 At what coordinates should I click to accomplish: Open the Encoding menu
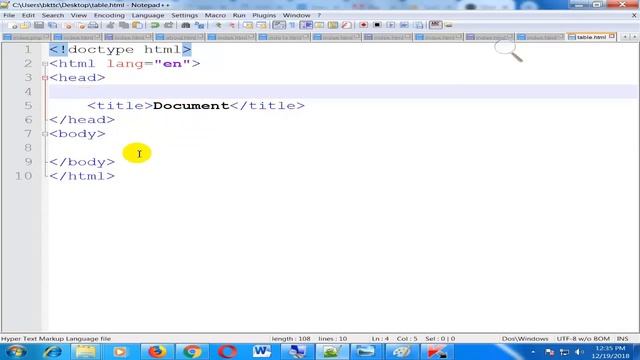click(109, 15)
